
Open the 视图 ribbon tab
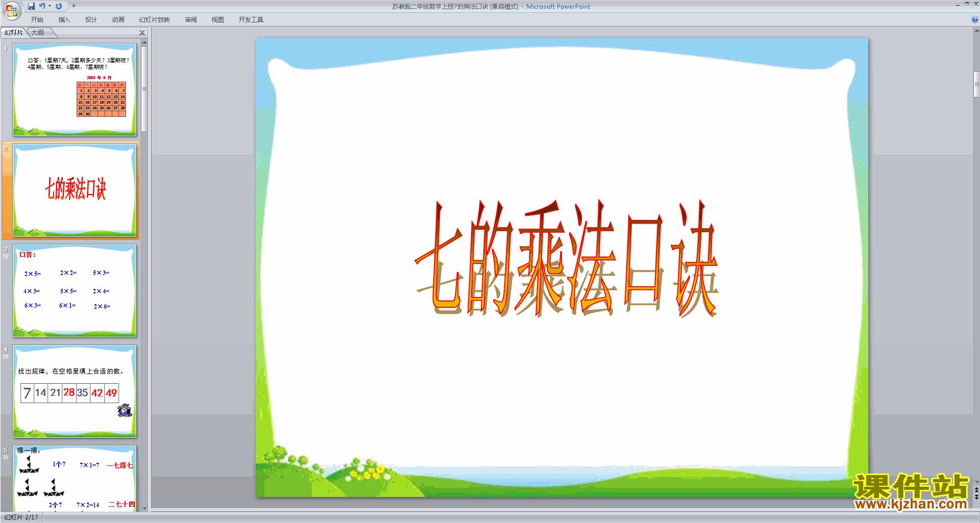click(218, 20)
